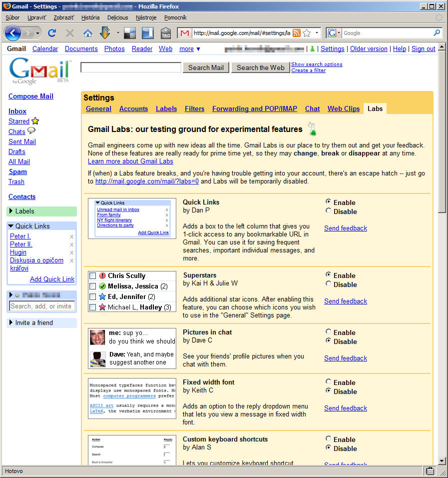Image resolution: width=448 pixels, height=478 pixels.
Task: Go to the browser Home icon
Action: [88, 33]
